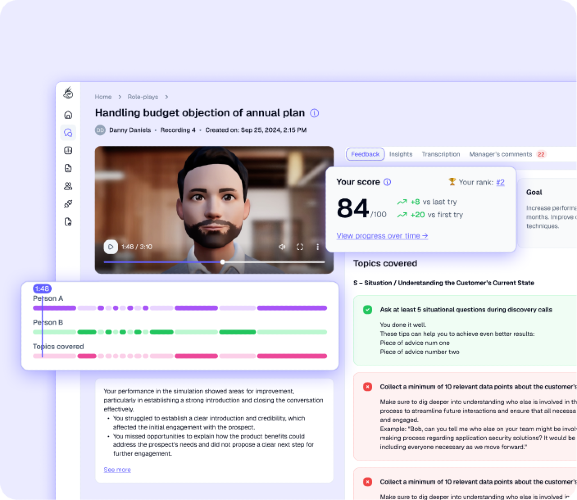577x500 pixels.
Task: Click the Home breadcrumb
Action: click(x=103, y=97)
